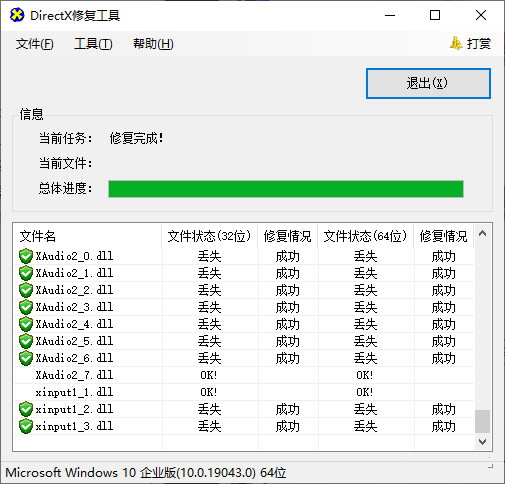This screenshot has width=505, height=484.
Task: Select the xinput1_2.dll file name
Action: coord(74,409)
